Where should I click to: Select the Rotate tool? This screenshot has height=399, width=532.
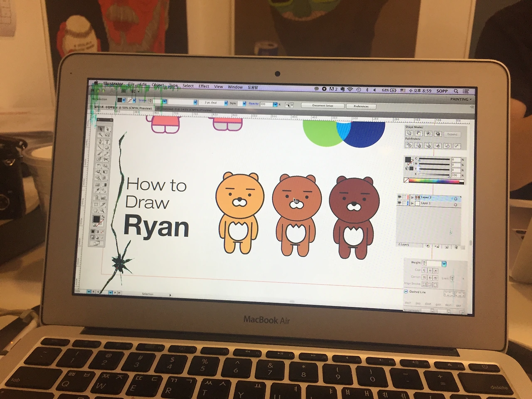[99, 166]
